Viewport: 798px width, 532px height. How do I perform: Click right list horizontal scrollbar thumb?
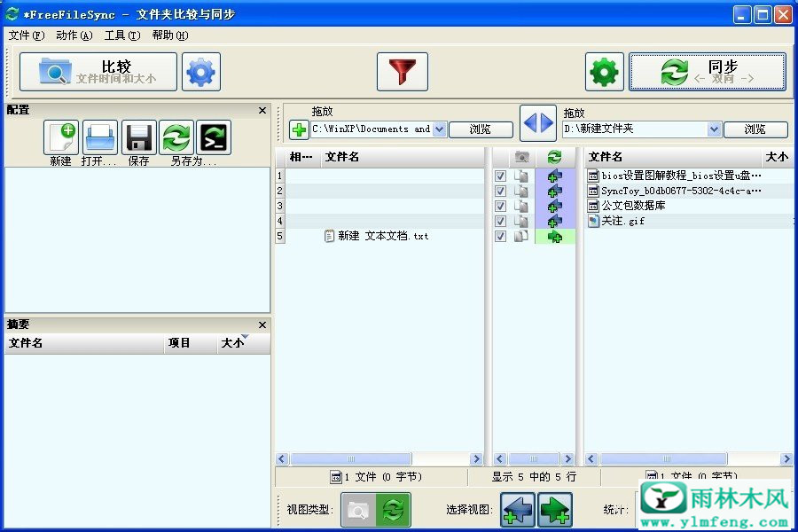point(663,459)
